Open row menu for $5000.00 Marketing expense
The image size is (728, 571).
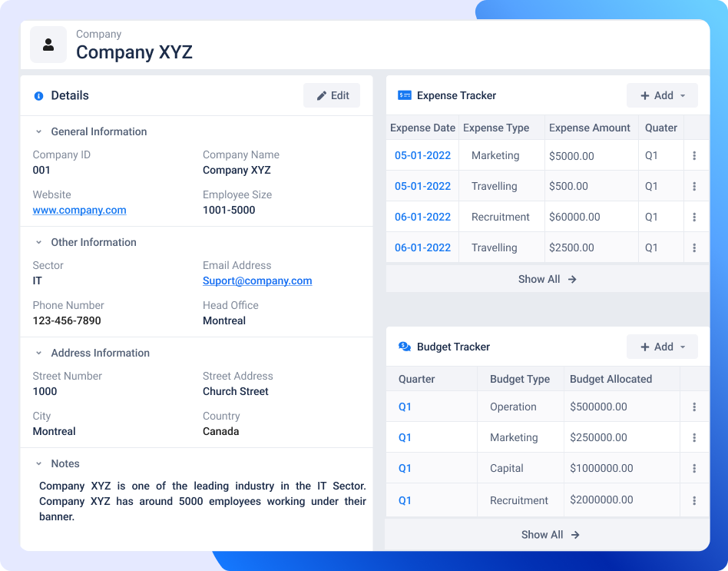click(694, 156)
